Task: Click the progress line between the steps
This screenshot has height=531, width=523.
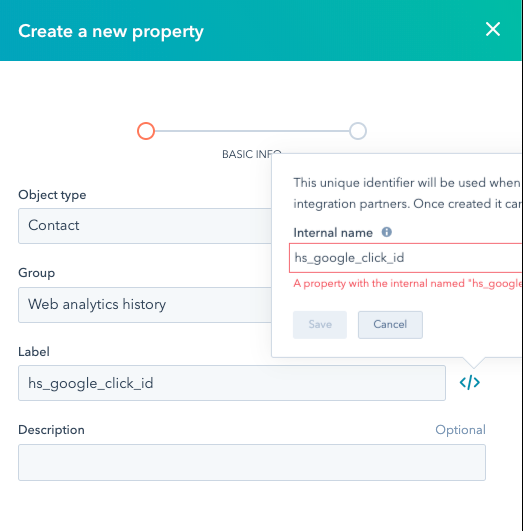Action: click(x=252, y=131)
